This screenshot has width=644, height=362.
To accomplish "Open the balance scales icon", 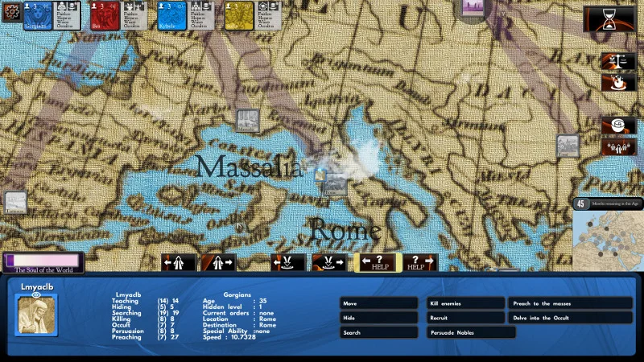I will pos(618,61).
